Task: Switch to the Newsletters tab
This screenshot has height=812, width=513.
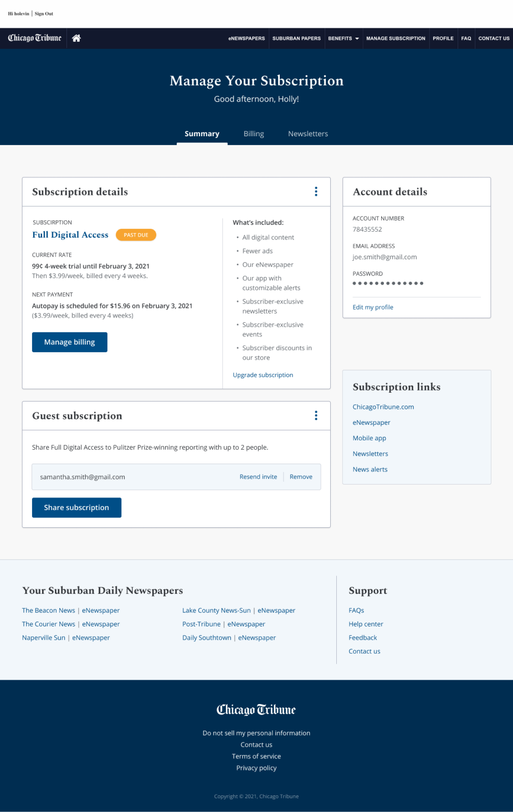Action: (308, 134)
